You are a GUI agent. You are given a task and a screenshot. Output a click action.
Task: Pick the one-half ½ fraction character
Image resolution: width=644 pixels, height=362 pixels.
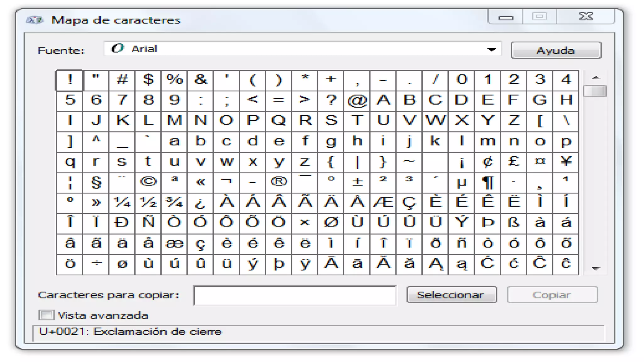148,202
